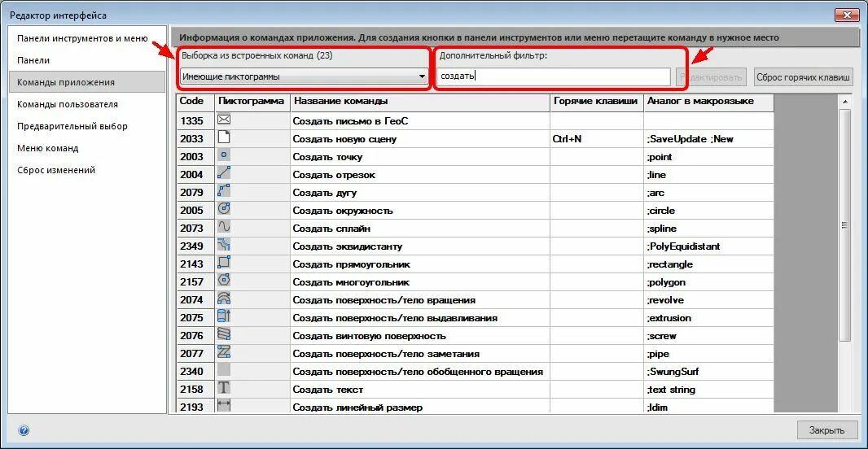868x449 pixels.
Task: Click the extrusion icon in row 2075
Action: point(224,316)
